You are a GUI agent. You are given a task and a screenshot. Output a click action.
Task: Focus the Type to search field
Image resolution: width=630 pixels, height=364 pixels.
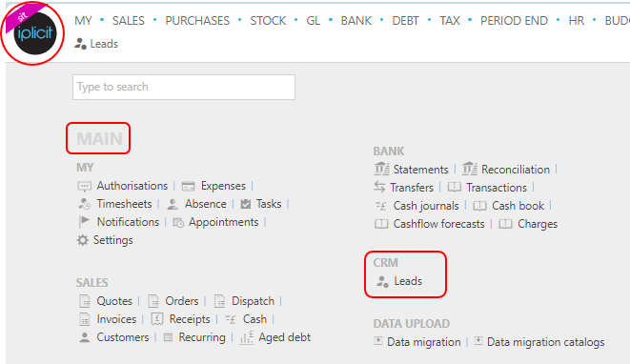click(x=184, y=87)
